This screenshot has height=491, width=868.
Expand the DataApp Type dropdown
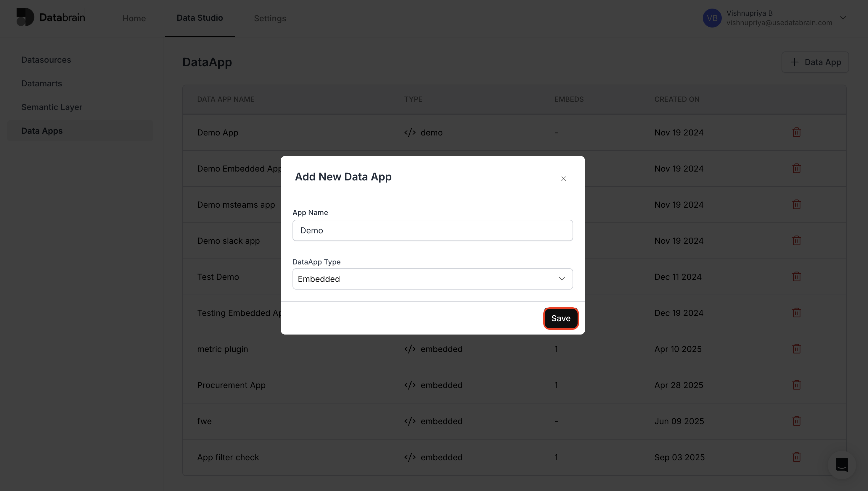click(432, 279)
